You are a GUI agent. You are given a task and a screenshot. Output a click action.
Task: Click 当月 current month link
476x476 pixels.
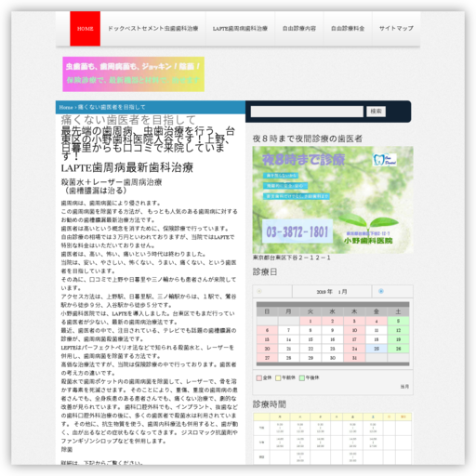coord(404,387)
